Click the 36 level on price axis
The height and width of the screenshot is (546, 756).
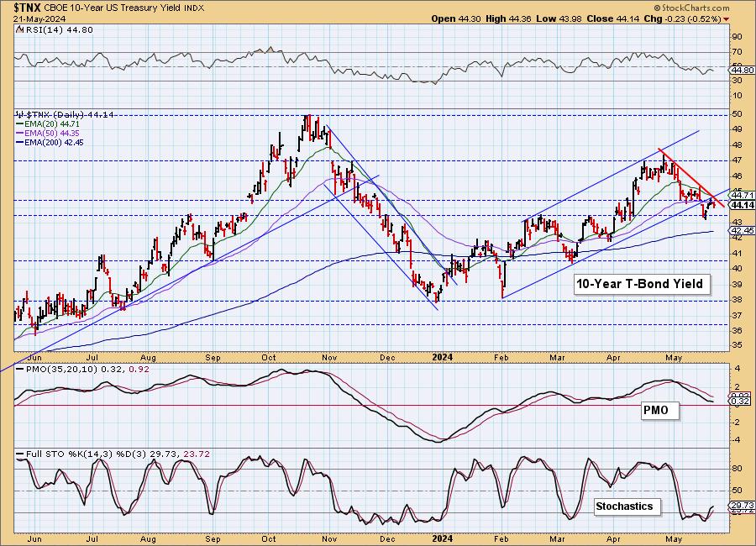[738, 330]
